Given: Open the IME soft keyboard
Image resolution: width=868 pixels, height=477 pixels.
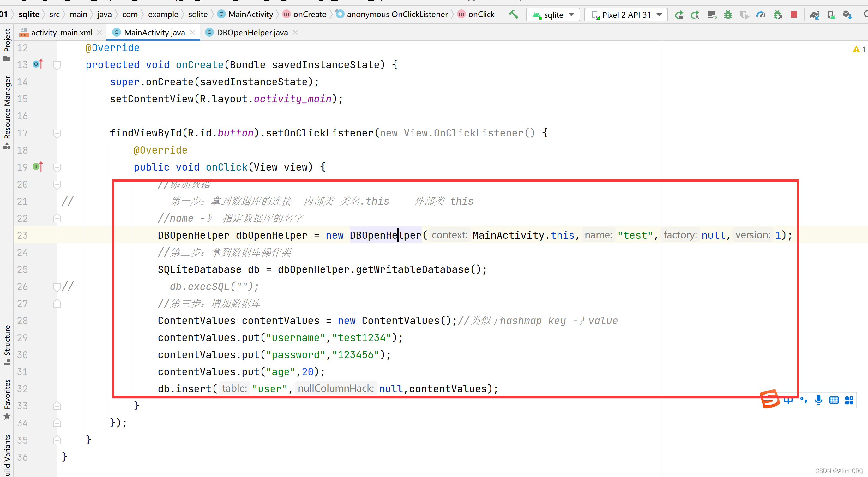Looking at the screenshot, I should (834, 400).
